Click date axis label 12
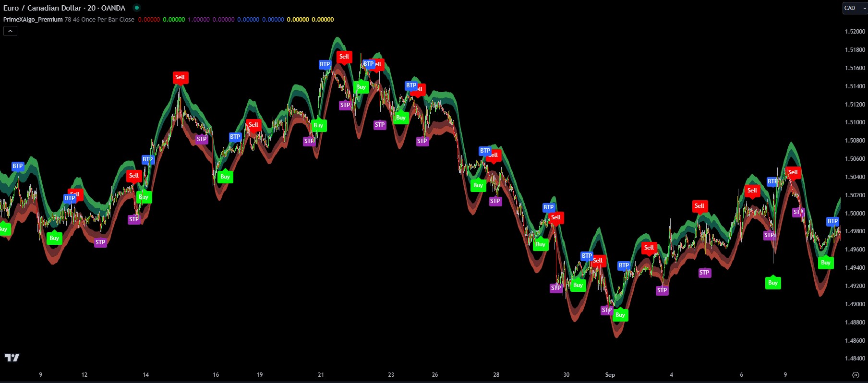This screenshot has height=383, width=868. click(x=84, y=375)
